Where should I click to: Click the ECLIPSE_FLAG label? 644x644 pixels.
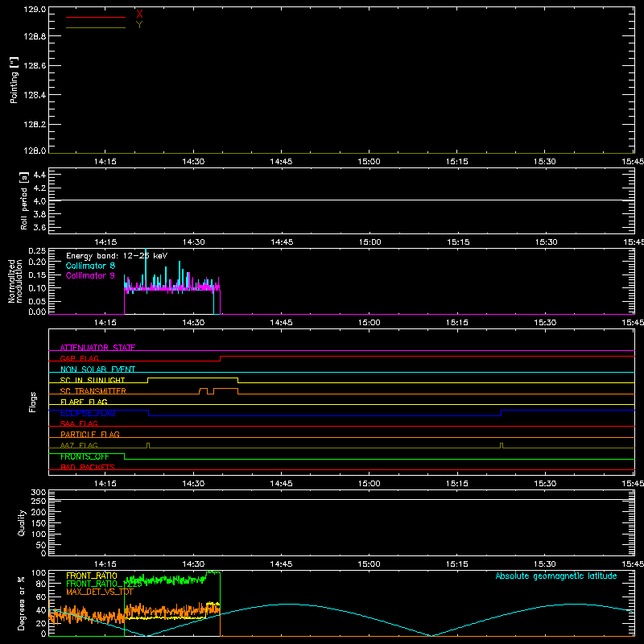tap(88, 413)
